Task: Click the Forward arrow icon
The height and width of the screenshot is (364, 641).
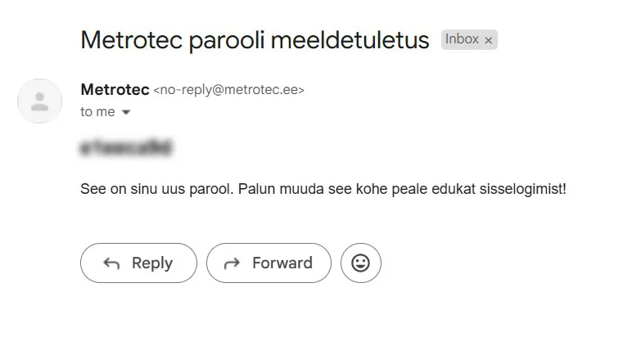Action: point(232,263)
